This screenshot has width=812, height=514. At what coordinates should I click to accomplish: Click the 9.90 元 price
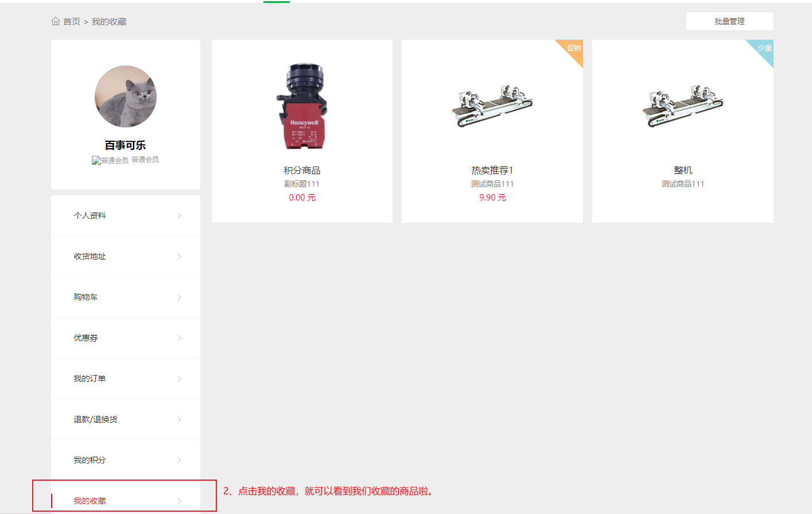click(492, 198)
